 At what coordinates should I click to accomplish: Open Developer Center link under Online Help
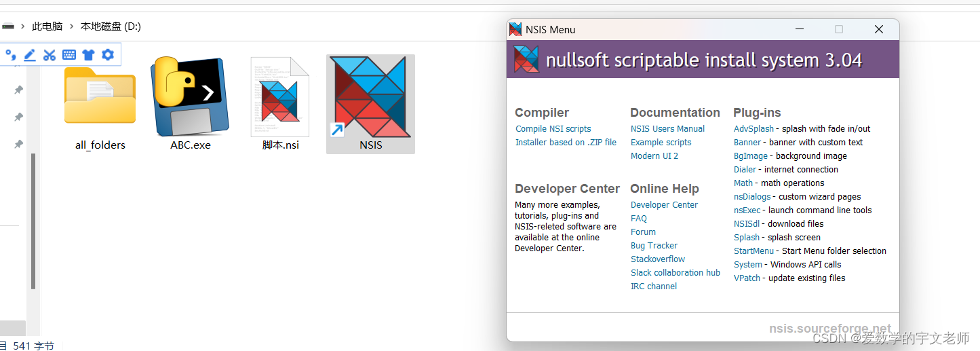[664, 205]
